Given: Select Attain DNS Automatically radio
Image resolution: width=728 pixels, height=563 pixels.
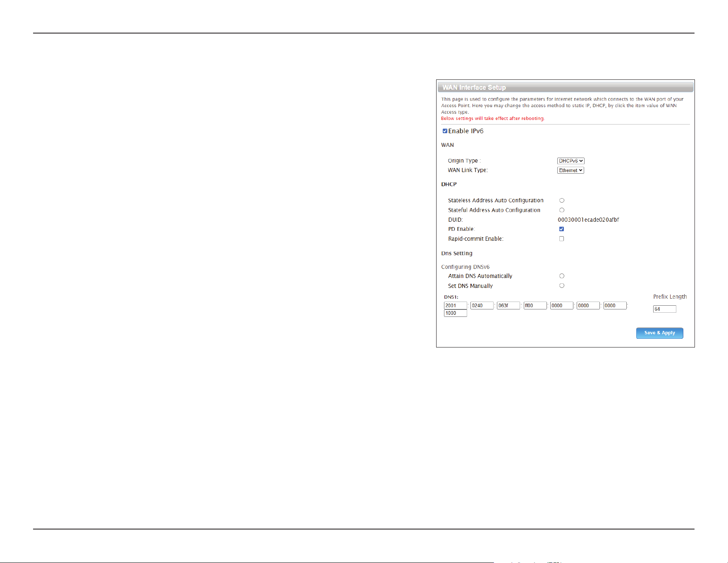Looking at the screenshot, I should [x=562, y=276].
